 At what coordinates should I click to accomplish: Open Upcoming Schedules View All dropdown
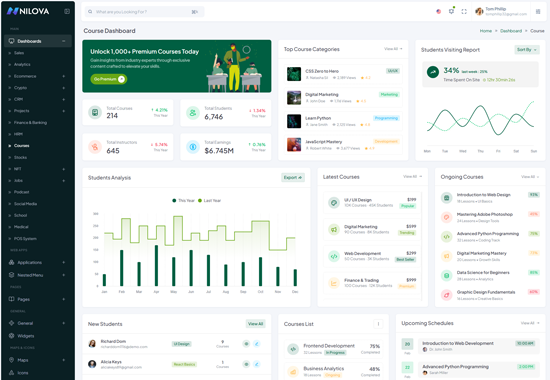pos(530,323)
